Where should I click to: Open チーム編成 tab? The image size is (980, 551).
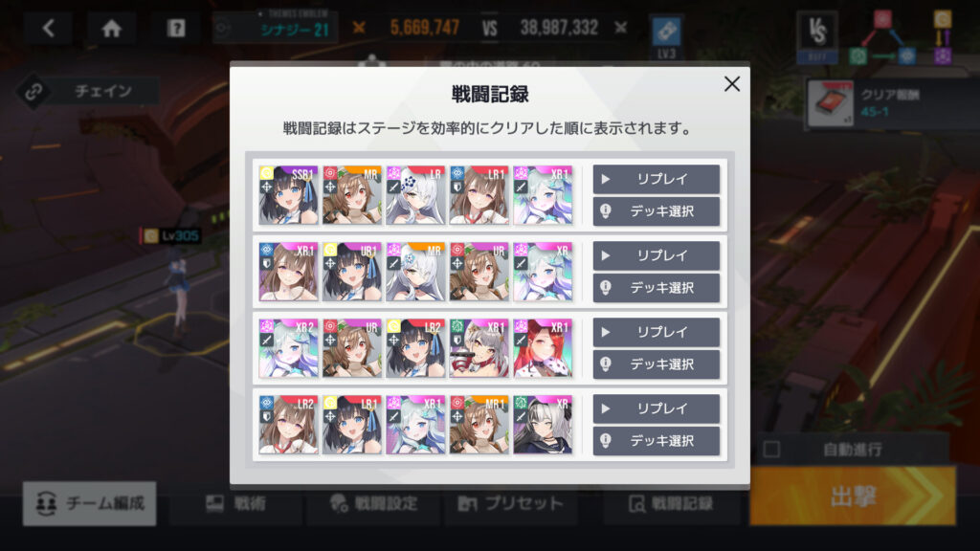click(x=89, y=503)
